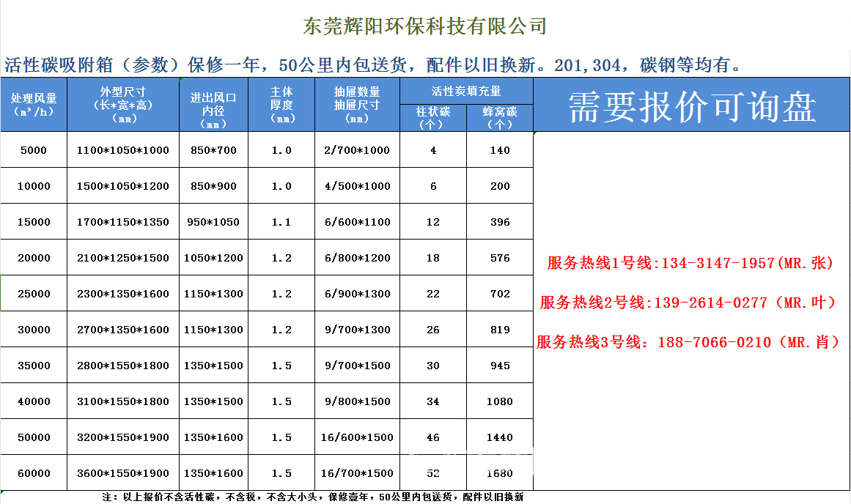Select the 处理风量 column header

pyautogui.click(x=34, y=105)
